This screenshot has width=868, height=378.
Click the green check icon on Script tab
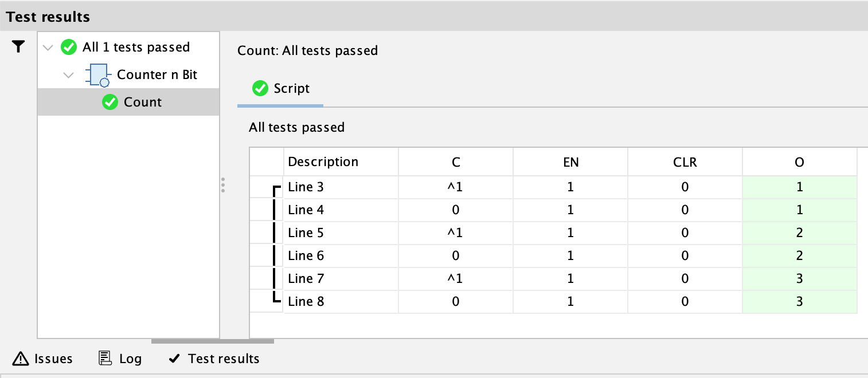click(260, 89)
